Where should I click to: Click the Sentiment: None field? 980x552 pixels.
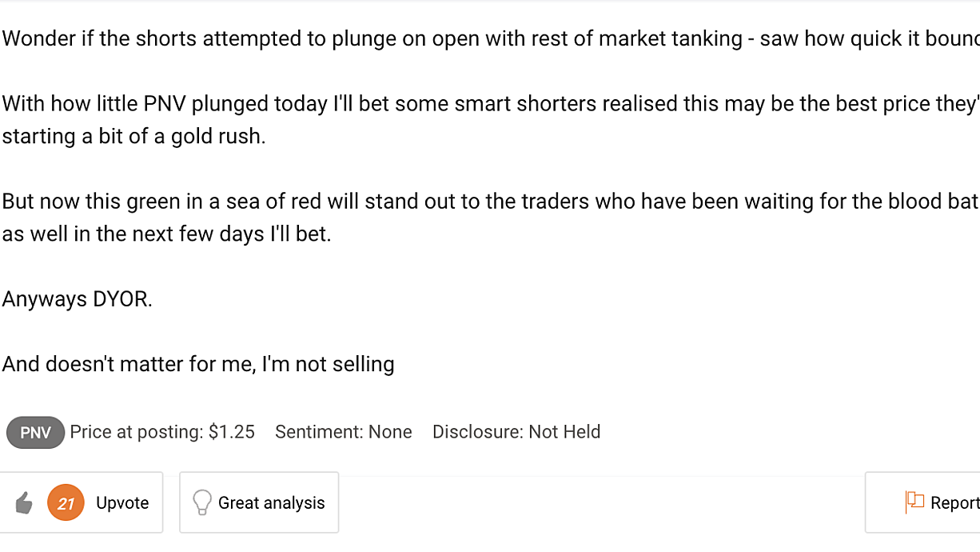click(344, 432)
